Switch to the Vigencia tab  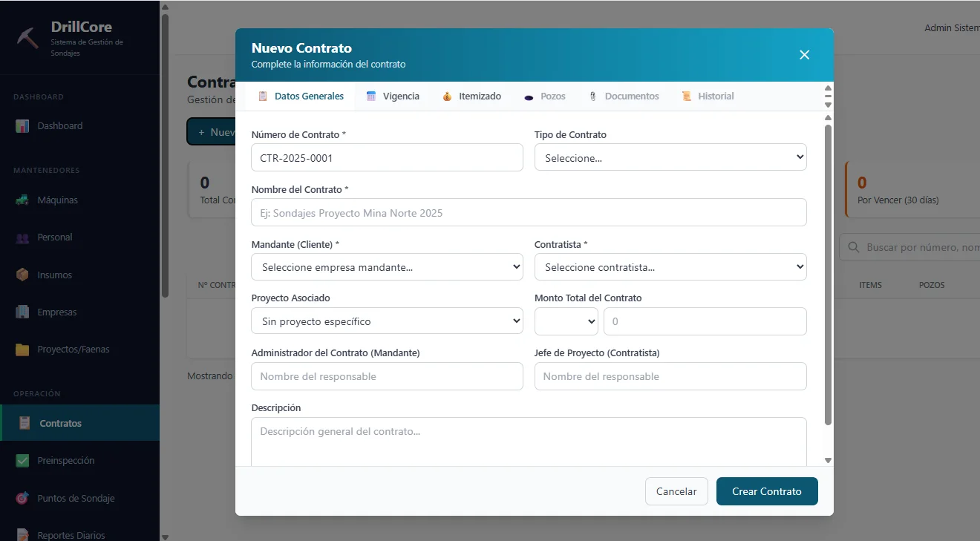[x=393, y=96]
